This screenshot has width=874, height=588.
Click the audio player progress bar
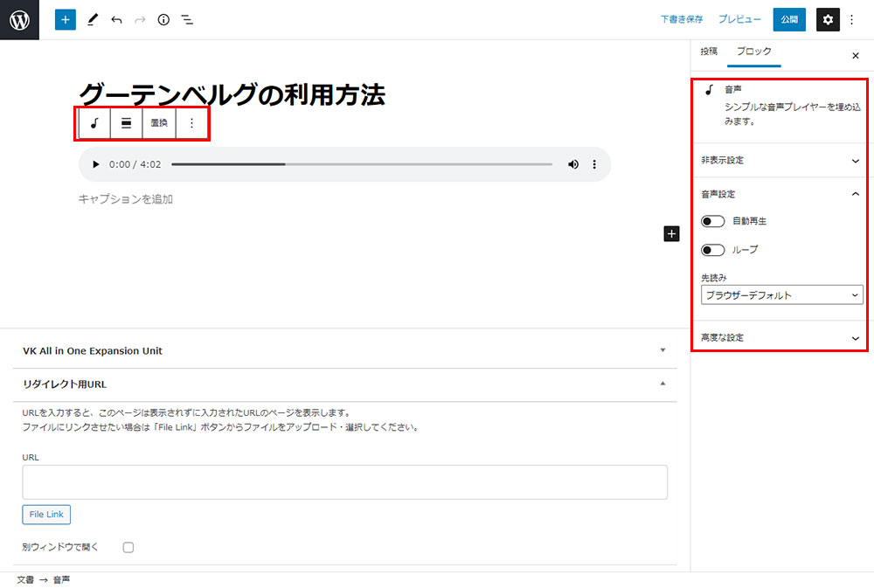pos(361,164)
